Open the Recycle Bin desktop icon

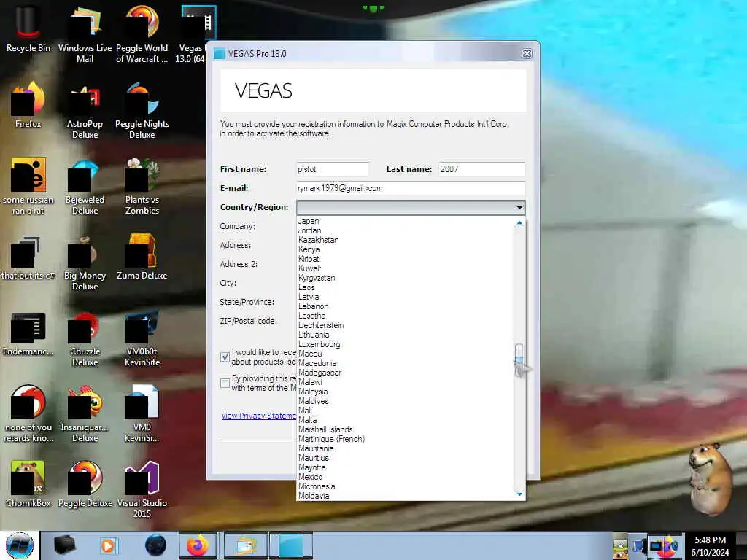[28, 28]
